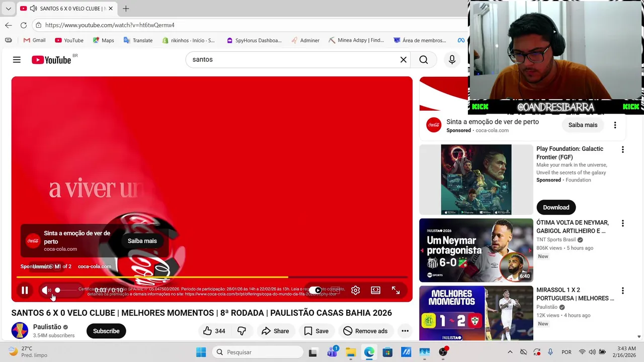Adjust the player volume slider
This screenshot has width=644, height=362.
(67, 290)
